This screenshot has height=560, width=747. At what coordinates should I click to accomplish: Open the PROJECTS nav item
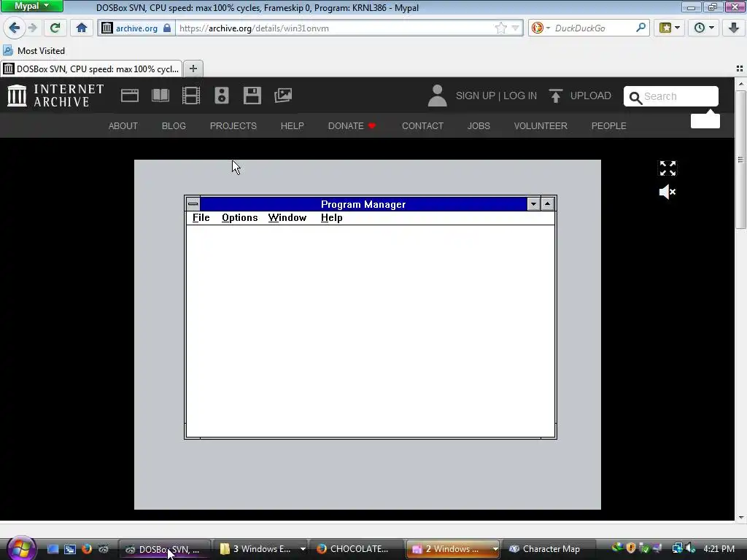(x=233, y=125)
